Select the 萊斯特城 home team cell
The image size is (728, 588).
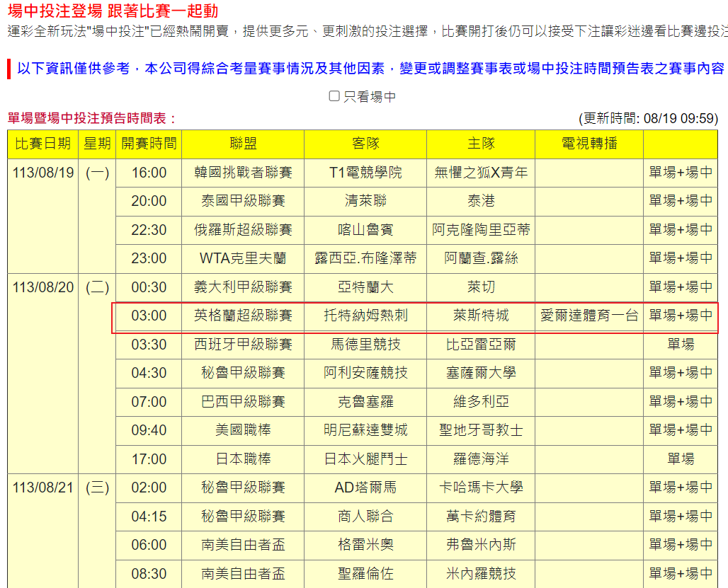pyautogui.click(x=481, y=316)
